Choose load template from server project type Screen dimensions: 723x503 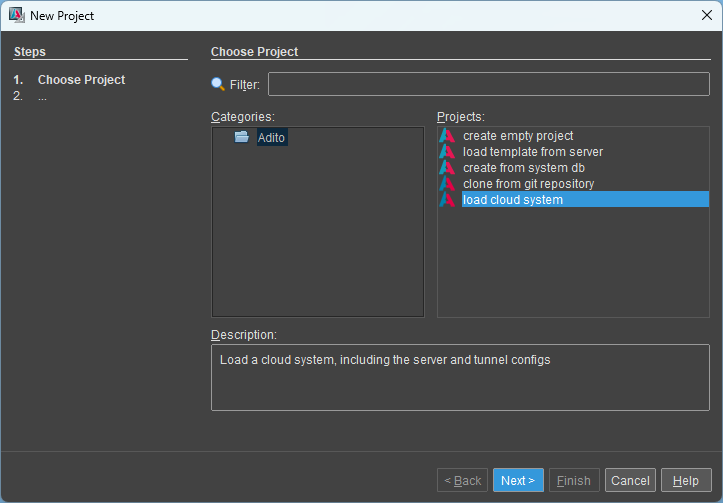pos(532,152)
